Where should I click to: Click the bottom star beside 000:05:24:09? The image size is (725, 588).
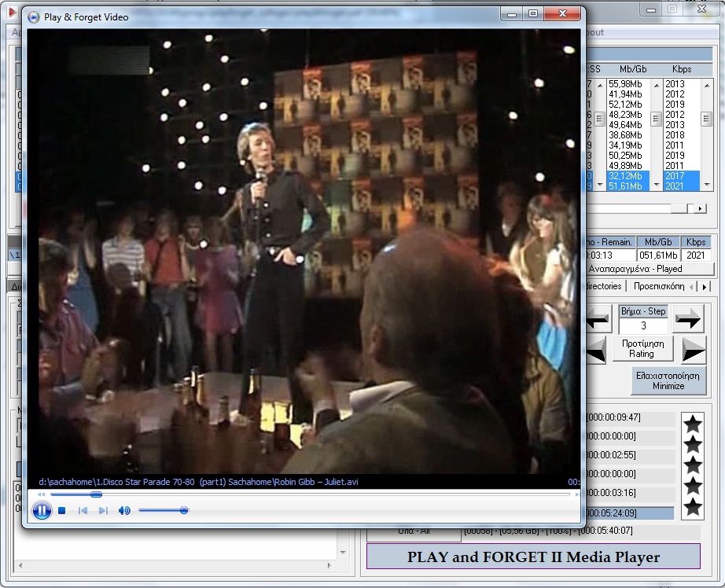coord(693,506)
